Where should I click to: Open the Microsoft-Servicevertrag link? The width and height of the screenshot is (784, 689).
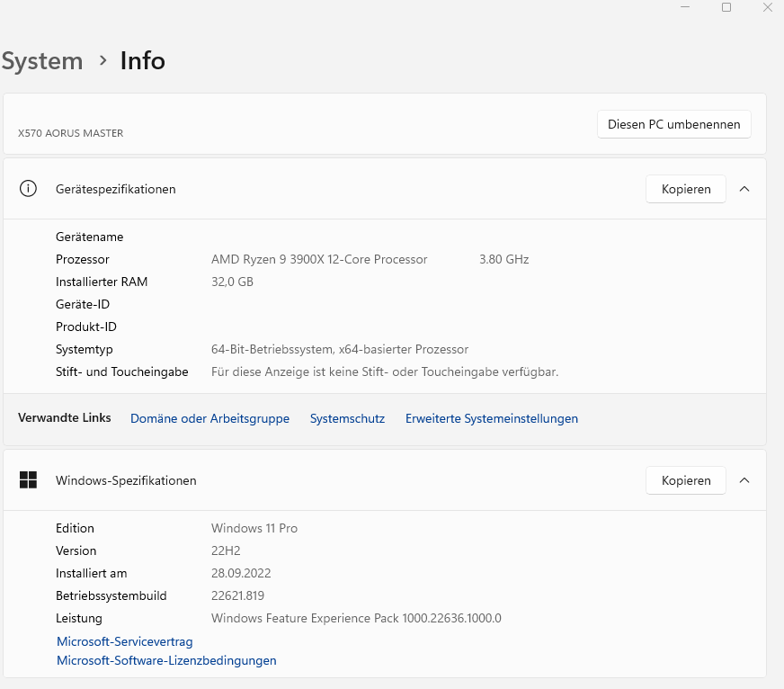click(x=125, y=641)
